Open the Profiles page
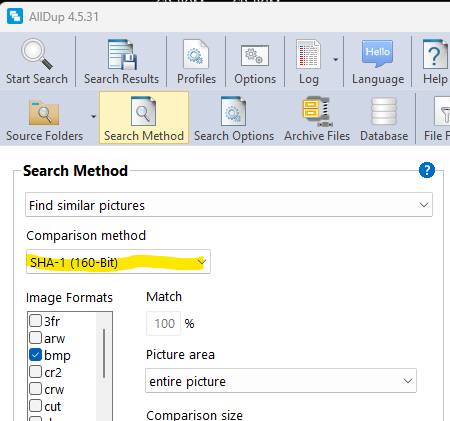Image resolution: width=450 pixels, height=421 pixels. click(x=196, y=62)
